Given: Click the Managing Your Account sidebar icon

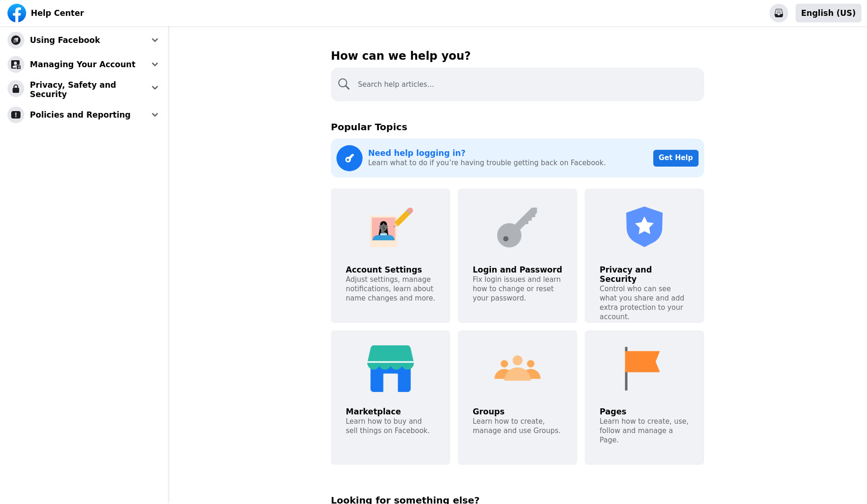Looking at the screenshot, I should pyautogui.click(x=16, y=64).
